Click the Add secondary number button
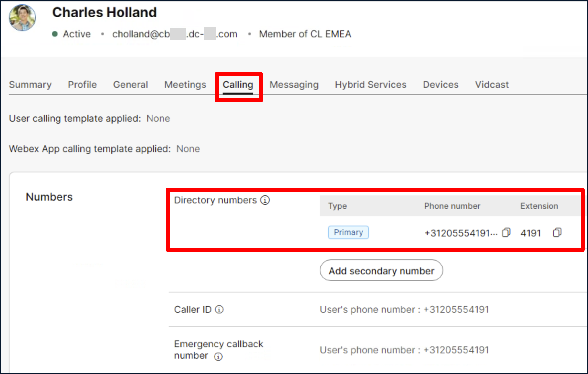Viewport: 588px width, 374px height. point(381,271)
